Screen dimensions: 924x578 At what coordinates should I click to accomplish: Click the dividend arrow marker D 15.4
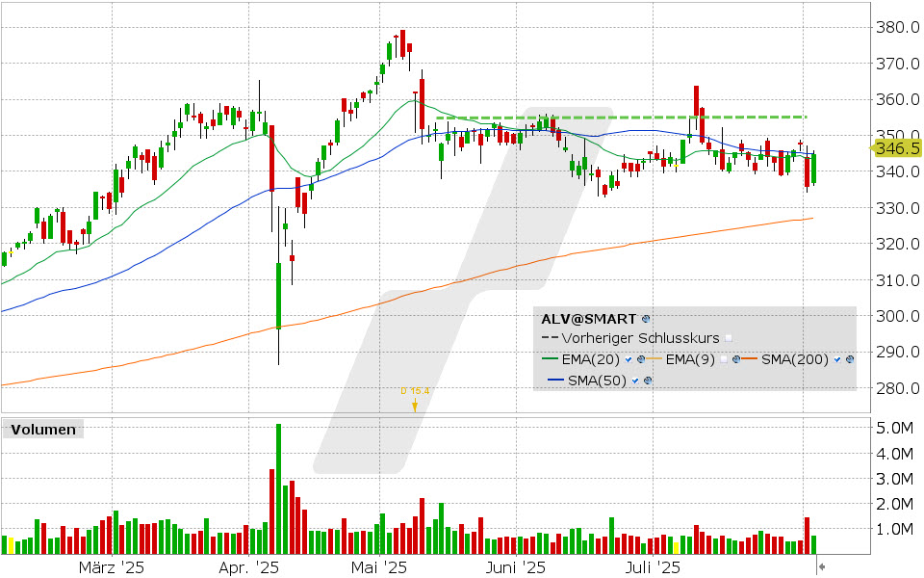[x=415, y=406]
